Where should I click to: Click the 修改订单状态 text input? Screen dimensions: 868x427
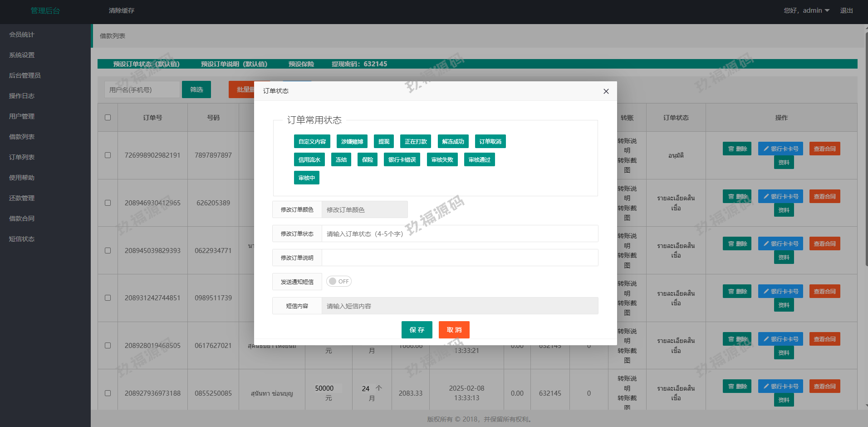459,234
